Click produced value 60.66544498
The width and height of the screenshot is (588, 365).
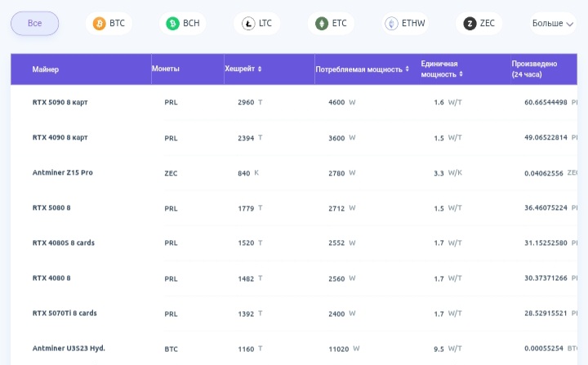[546, 102]
